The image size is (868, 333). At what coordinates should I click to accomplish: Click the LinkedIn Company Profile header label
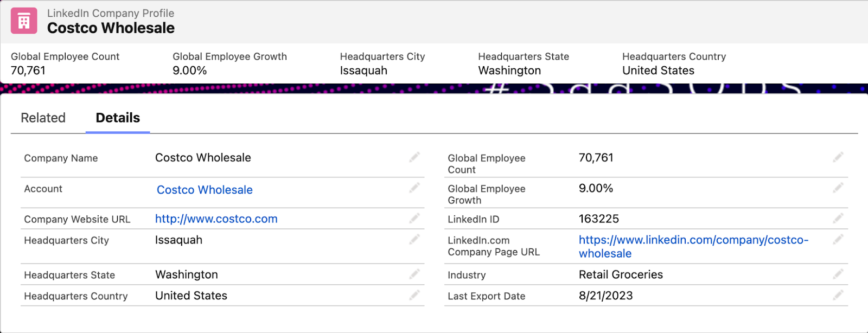click(x=111, y=13)
